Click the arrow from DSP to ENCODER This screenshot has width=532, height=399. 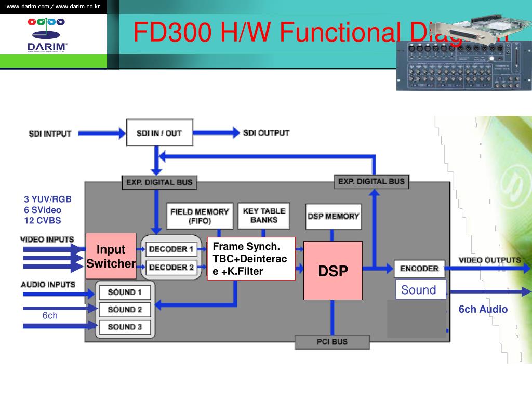point(378,269)
